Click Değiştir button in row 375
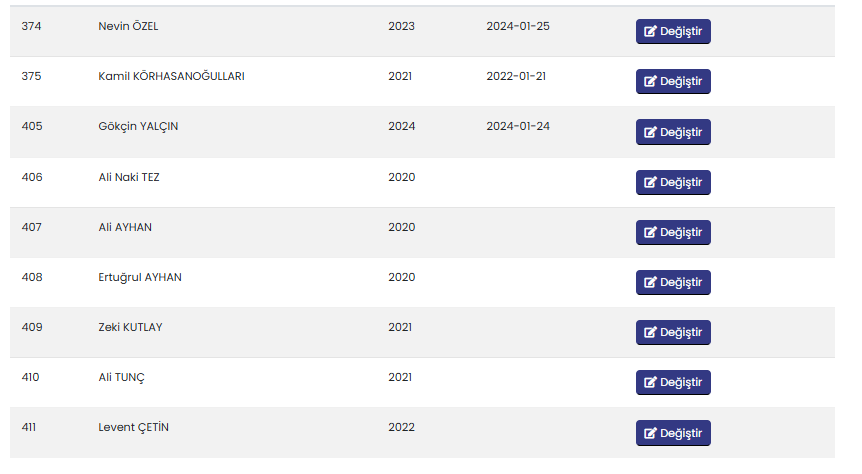Image resolution: width=862 pixels, height=474 pixels. 673,81
